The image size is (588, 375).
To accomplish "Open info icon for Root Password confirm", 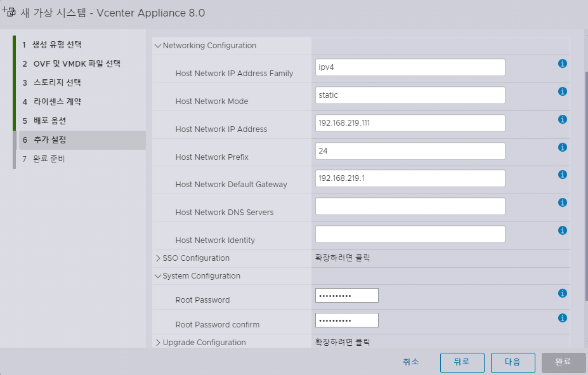I will click(562, 318).
